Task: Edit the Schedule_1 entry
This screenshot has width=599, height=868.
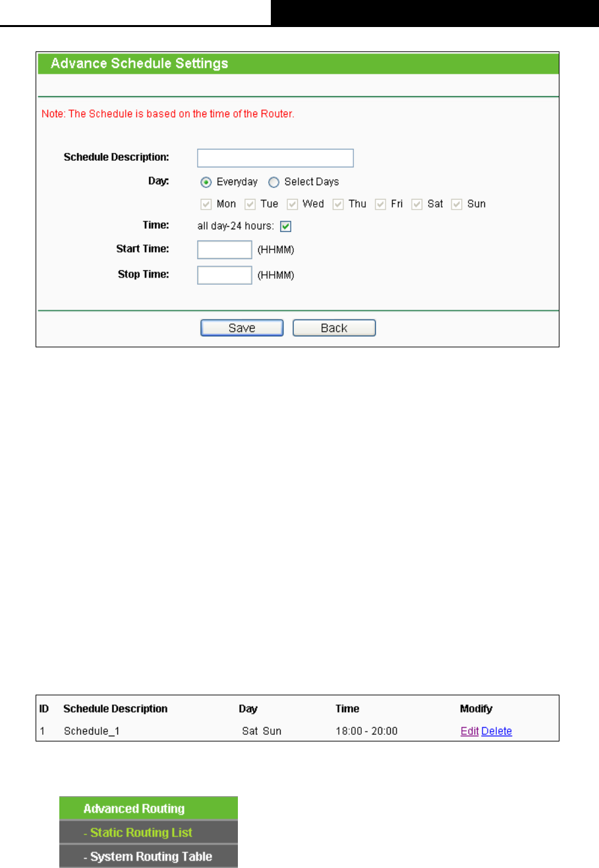Action: pyautogui.click(x=469, y=731)
